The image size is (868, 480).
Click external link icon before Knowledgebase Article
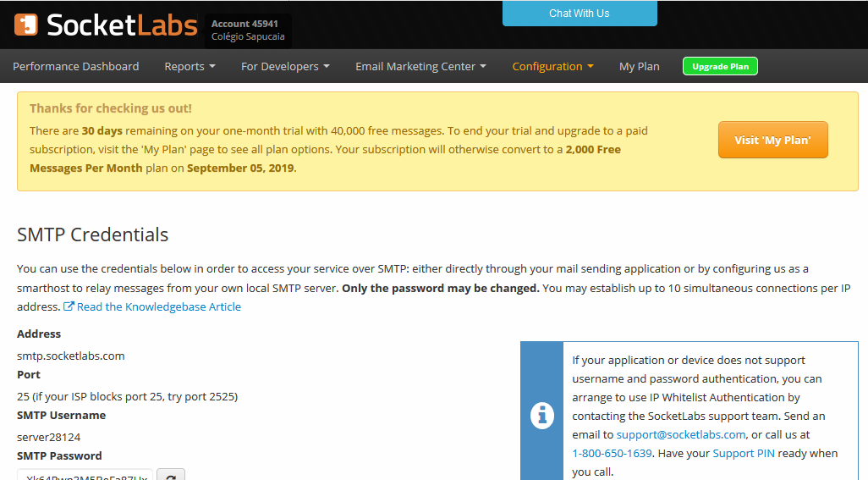click(69, 306)
